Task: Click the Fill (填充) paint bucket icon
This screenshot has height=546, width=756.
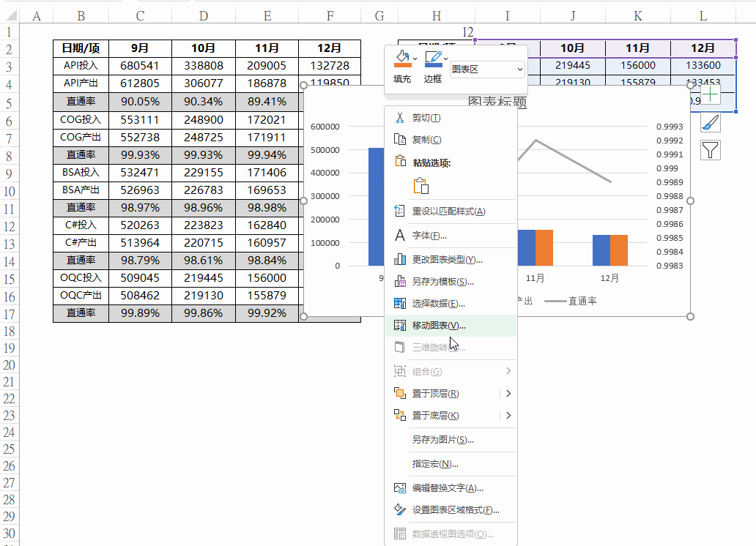Action: 402,59
